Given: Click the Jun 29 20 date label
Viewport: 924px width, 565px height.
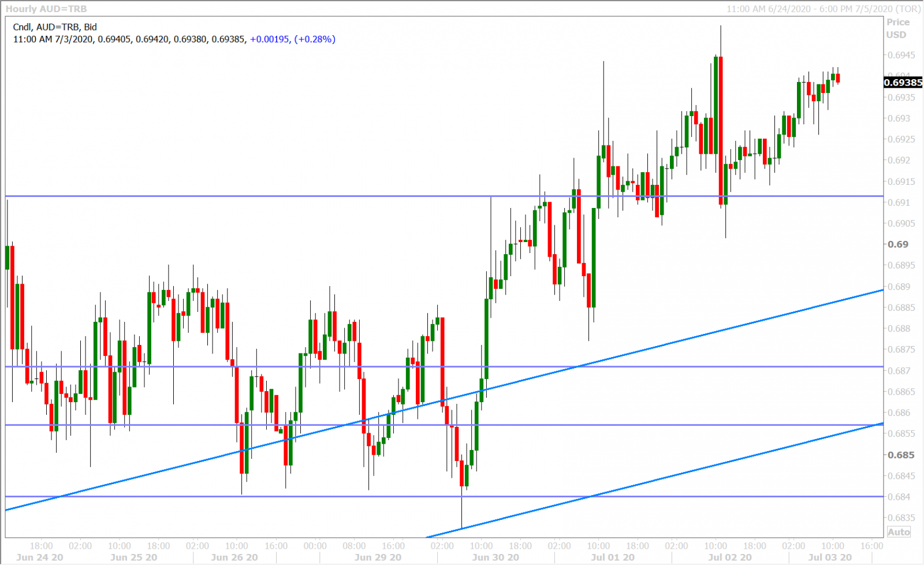Looking at the screenshot, I should tap(378, 557).
